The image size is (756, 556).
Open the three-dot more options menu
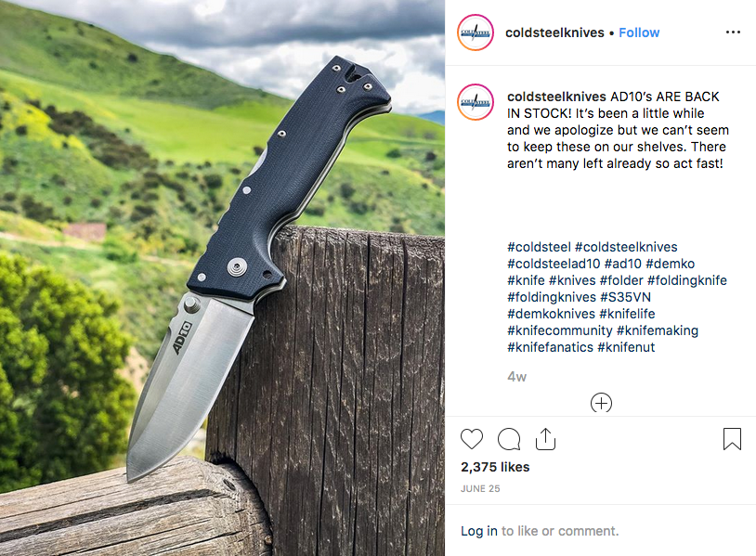(x=733, y=32)
